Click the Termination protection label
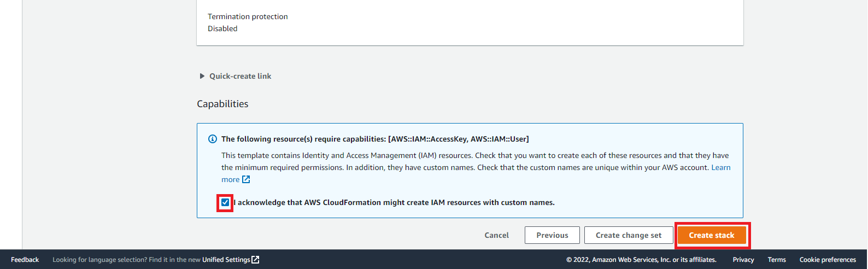The height and width of the screenshot is (269, 868). (248, 16)
